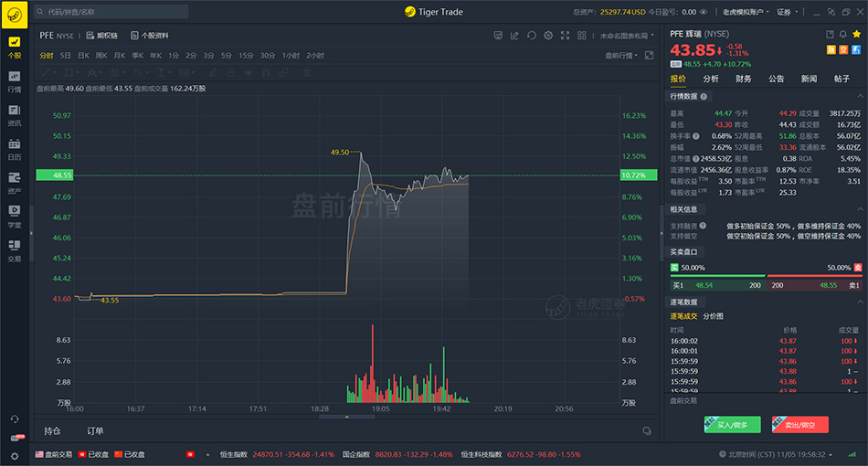Click the red 卖出/做空 button

point(800,425)
